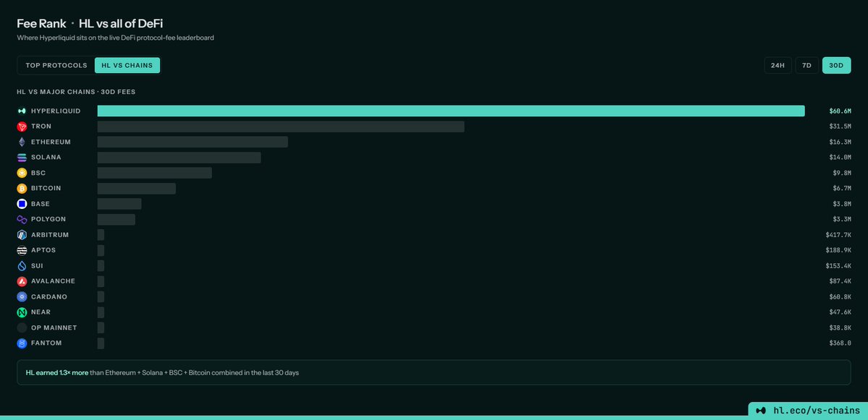868x420 pixels.
Task: Click the Ethereum fee bar
Action: (x=192, y=142)
